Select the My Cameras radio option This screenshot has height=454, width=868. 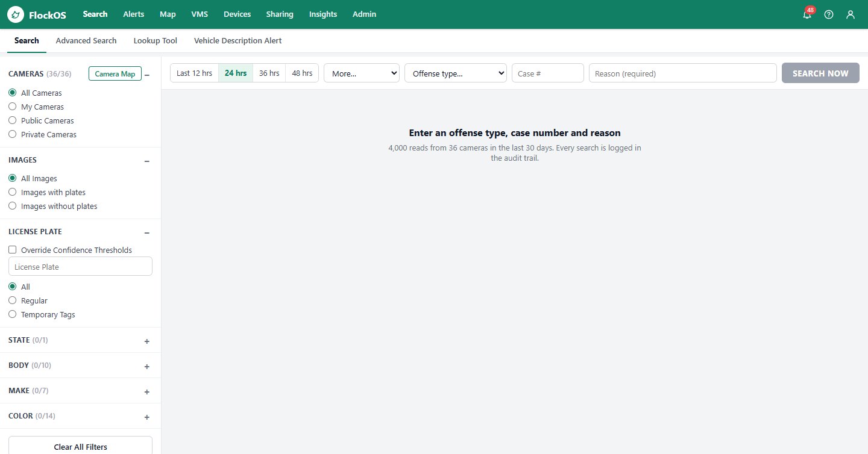point(12,107)
